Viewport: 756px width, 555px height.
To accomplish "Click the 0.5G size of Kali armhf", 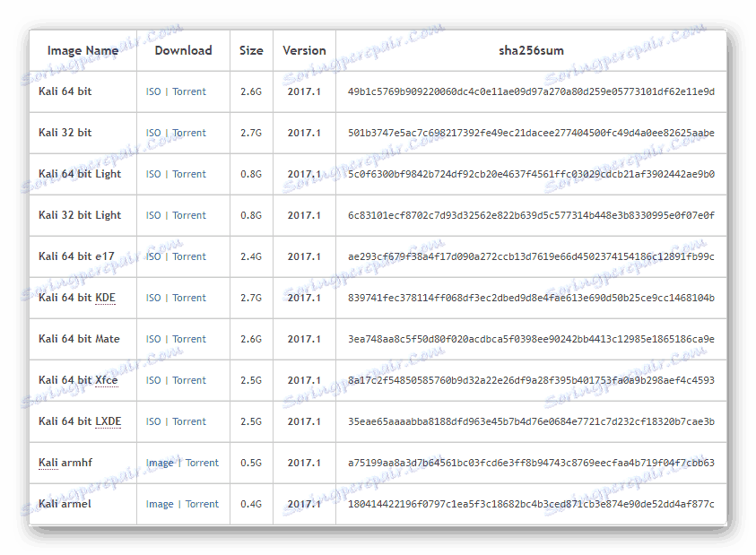I will pyautogui.click(x=251, y=463).
